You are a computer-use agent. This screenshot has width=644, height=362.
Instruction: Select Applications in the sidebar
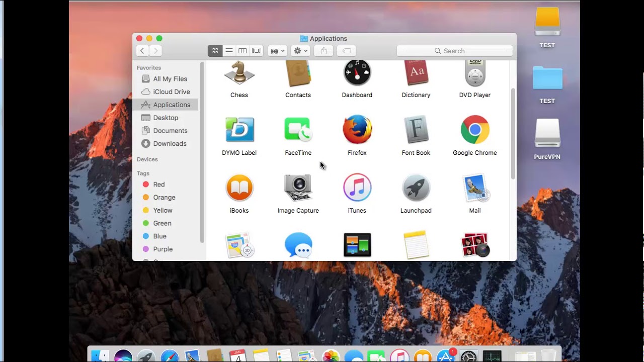166,105
